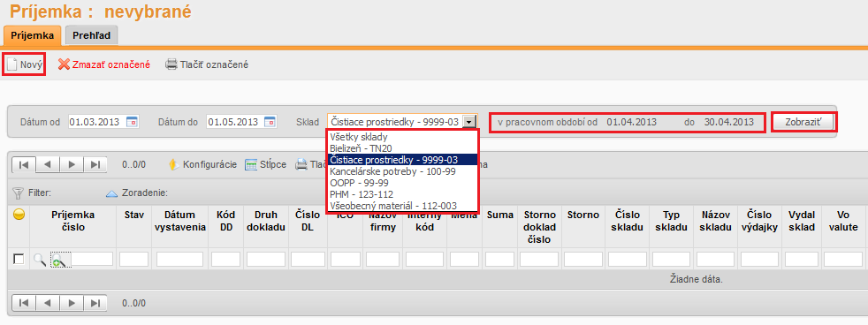Open calendar picker for Dátum do

tap(270, 122)
